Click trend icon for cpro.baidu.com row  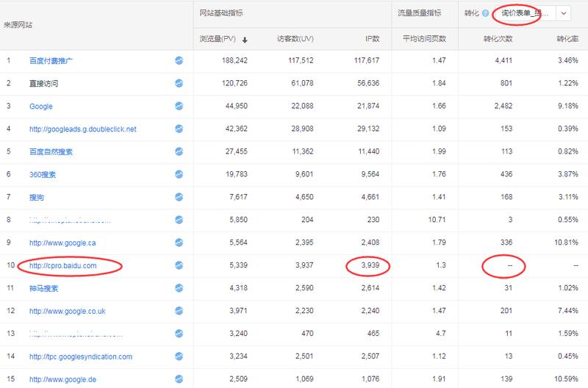coord(179,265)
